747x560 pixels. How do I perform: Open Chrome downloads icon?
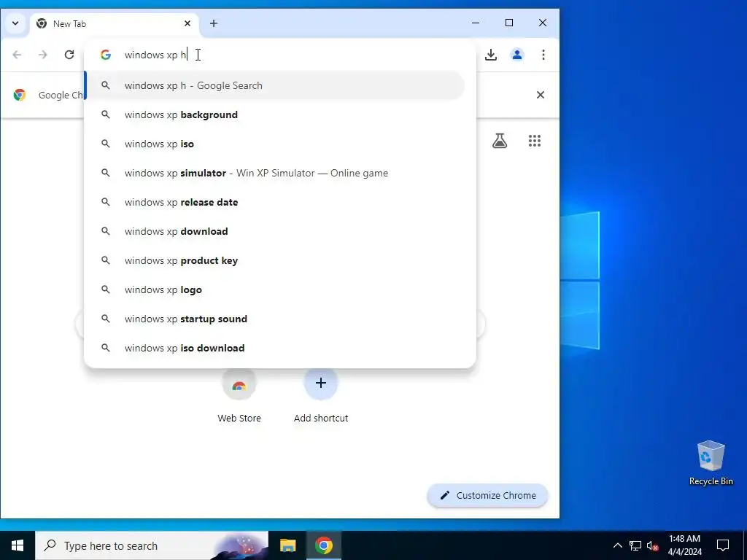coord(491,55)
